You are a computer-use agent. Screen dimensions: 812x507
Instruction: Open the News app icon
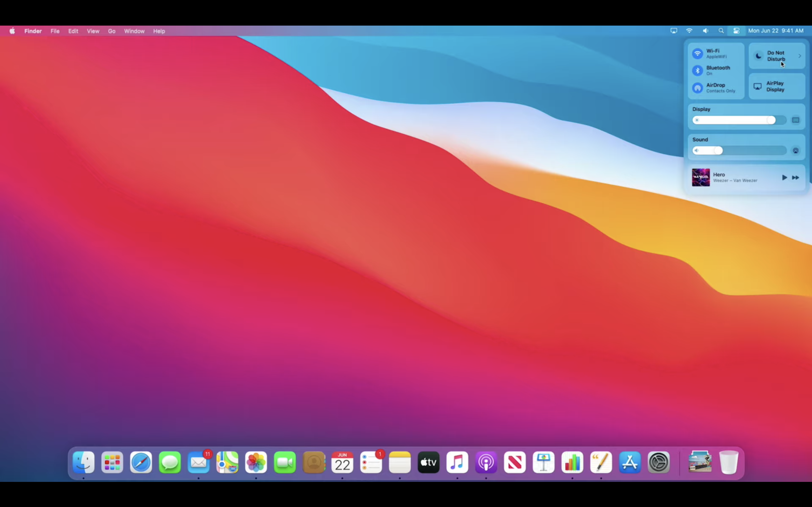point(515,462)
